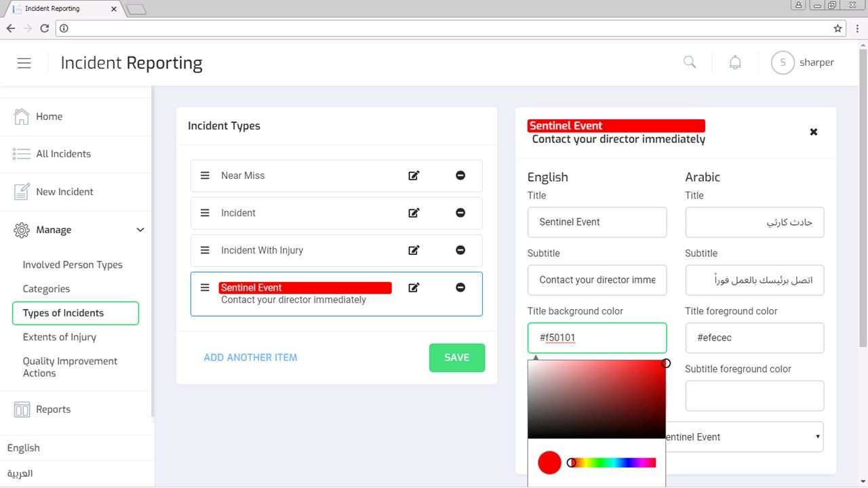Click the Home sidebar icon
Screen dimensions: 868x488
(x=22, y=117)
